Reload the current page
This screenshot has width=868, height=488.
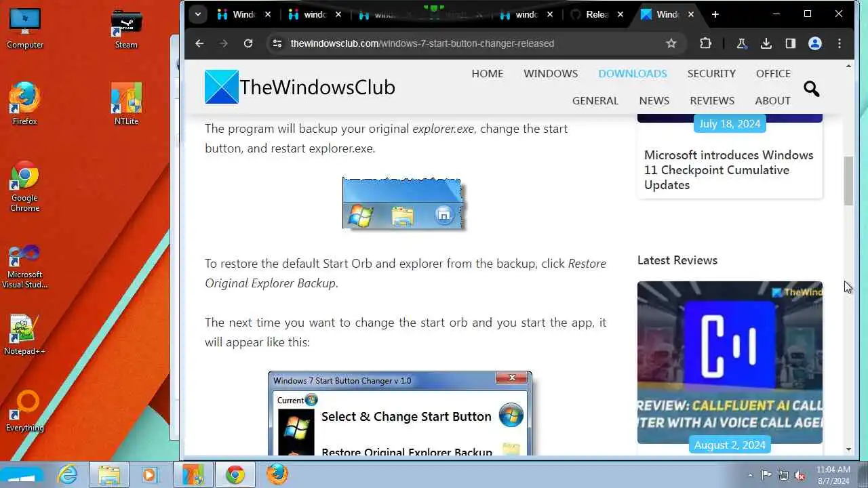[x=248, y=43]
